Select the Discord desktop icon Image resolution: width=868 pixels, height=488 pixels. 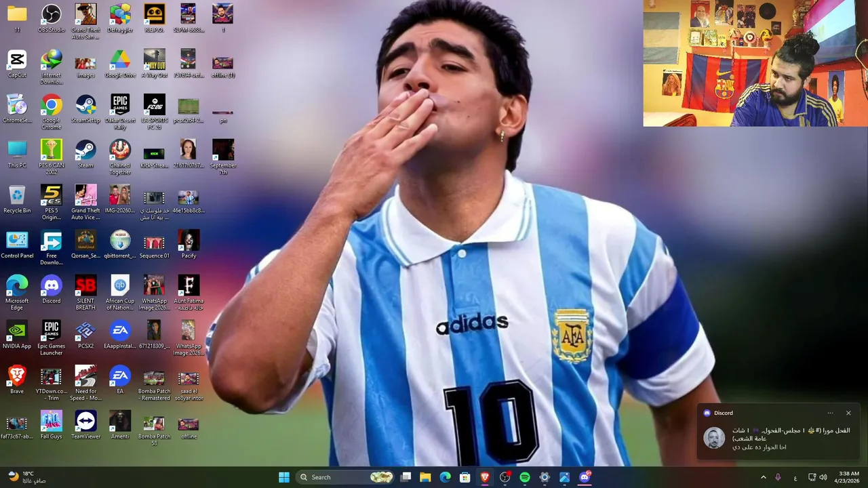pyautogui.click(x=51, y=289)
